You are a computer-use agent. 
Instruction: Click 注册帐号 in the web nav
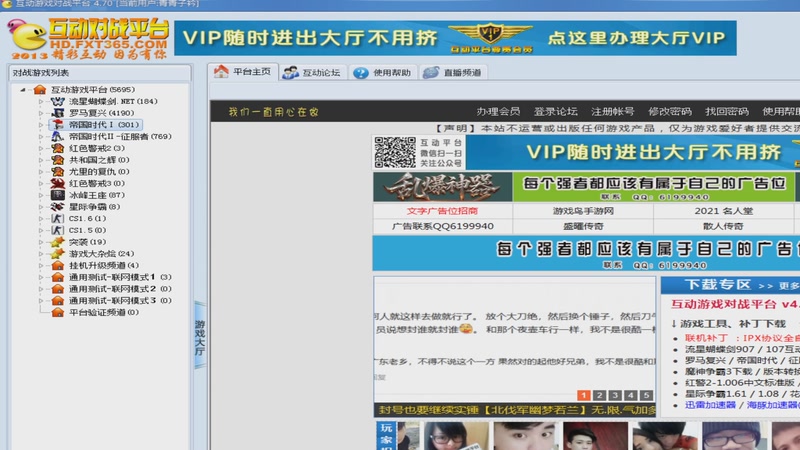coord(612,111)
